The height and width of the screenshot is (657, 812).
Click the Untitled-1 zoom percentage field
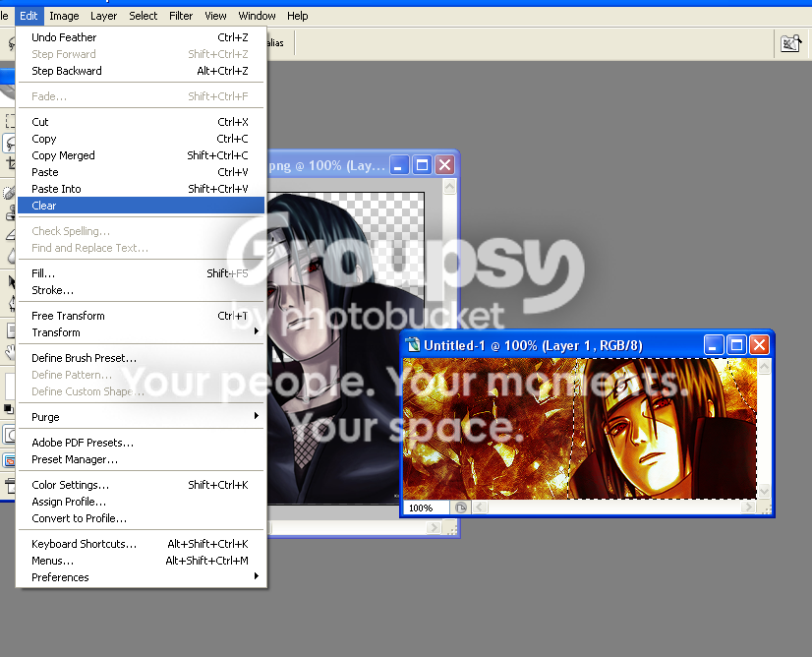tap(427, 508)
